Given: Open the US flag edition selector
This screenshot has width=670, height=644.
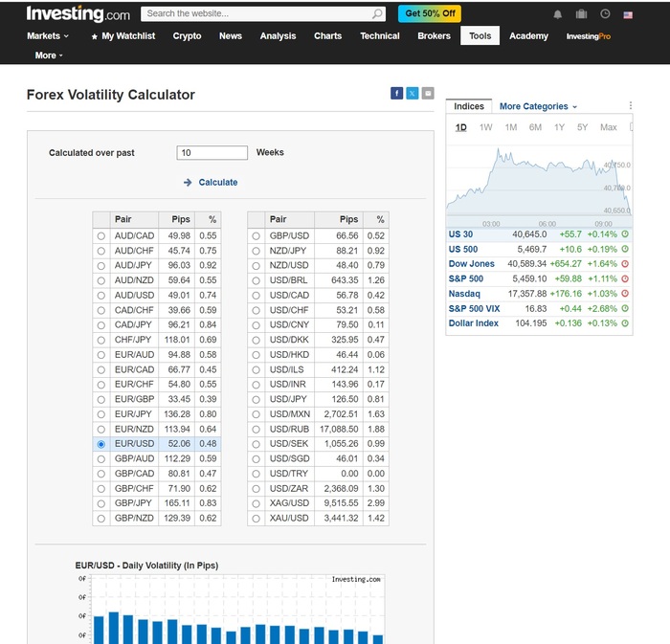Looking at the screenshot, I should (x=628, y=14).
